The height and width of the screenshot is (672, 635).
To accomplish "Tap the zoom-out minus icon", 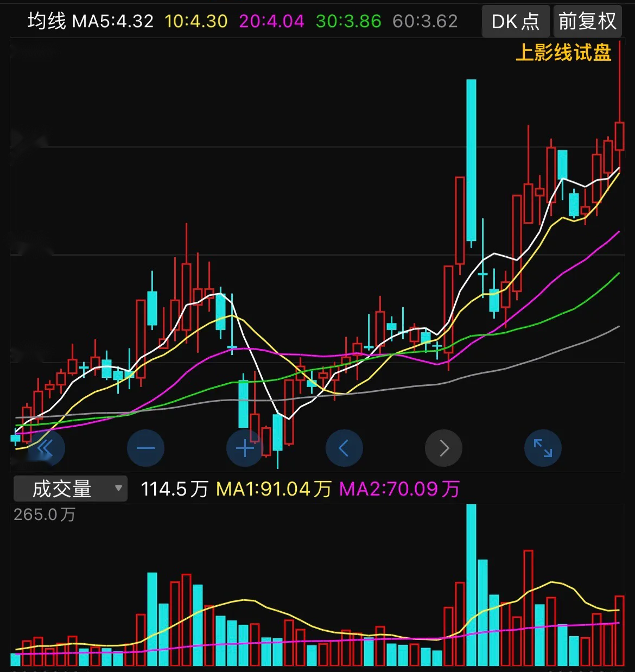I will coord(144,448).
